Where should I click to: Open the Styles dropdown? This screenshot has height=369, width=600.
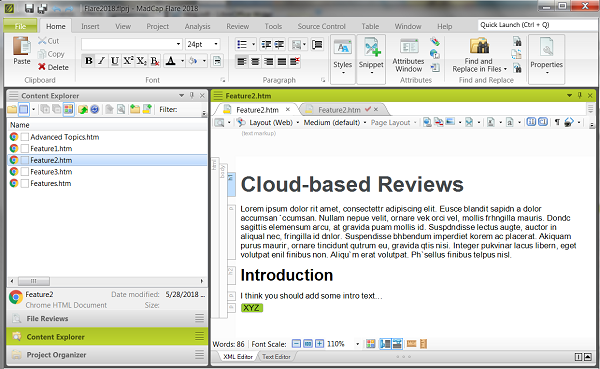coord(343,56)
